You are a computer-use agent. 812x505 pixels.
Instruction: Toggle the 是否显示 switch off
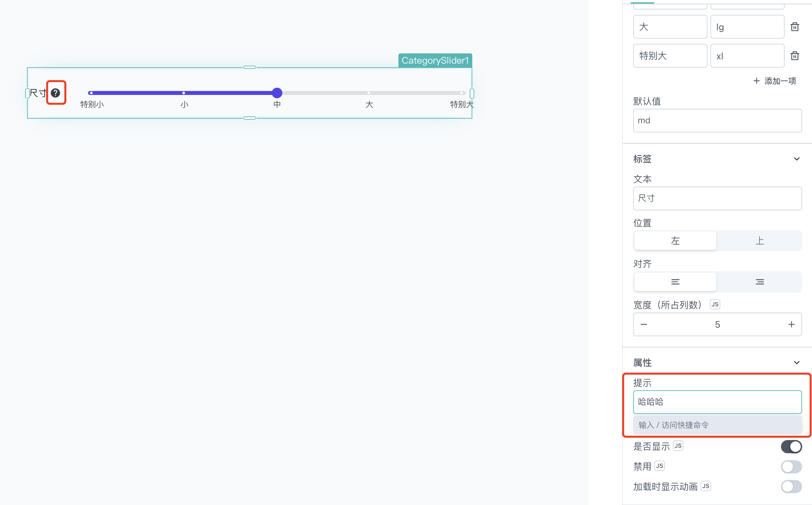[x=791, y=447]
